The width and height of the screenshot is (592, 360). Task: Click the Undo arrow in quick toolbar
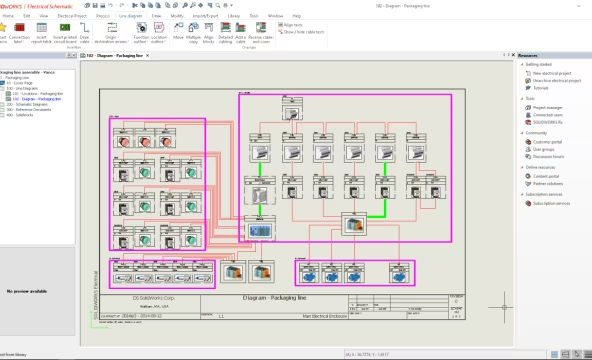[x=110, y=6]
